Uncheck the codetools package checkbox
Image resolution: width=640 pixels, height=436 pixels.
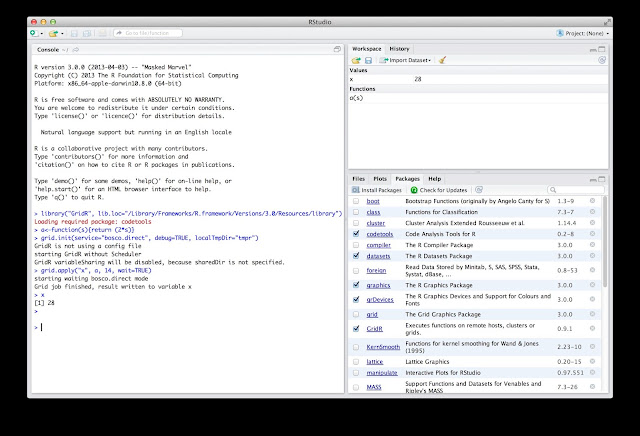(356, 234)
